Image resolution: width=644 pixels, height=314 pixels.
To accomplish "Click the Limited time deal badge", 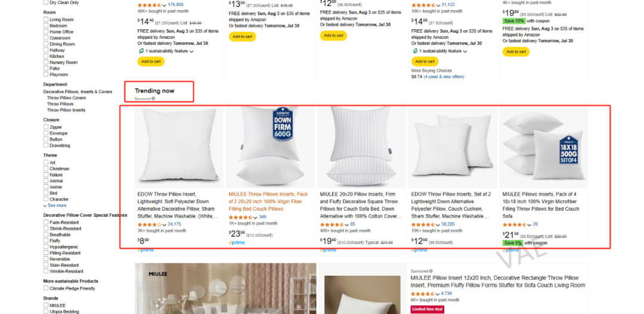I will tap(427, 309).
